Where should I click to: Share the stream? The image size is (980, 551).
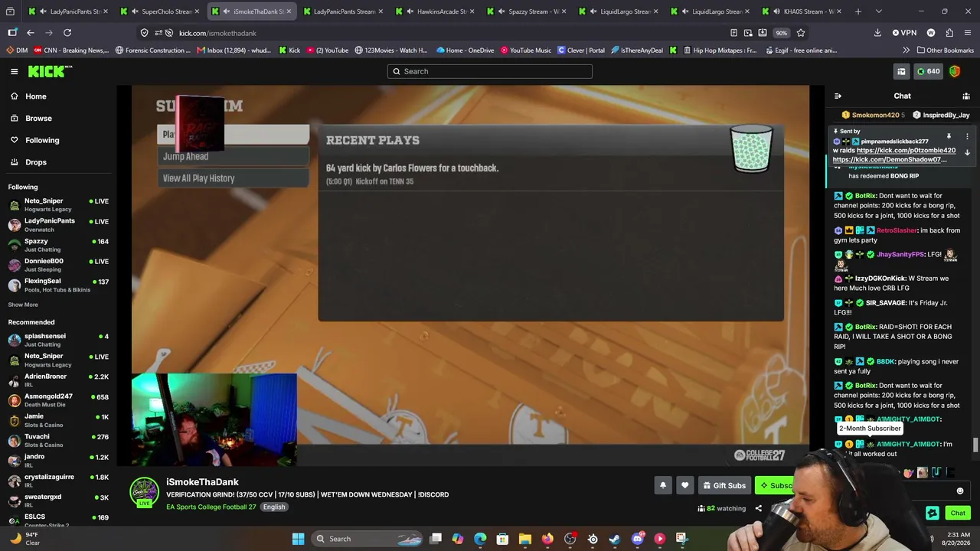coord(758,508)
